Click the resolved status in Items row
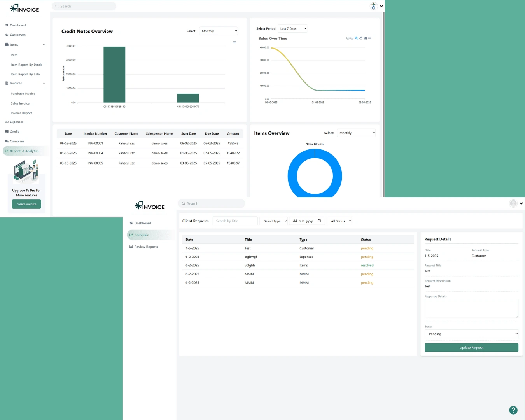The width and height of the screenshot is (525, 420). 367,265
